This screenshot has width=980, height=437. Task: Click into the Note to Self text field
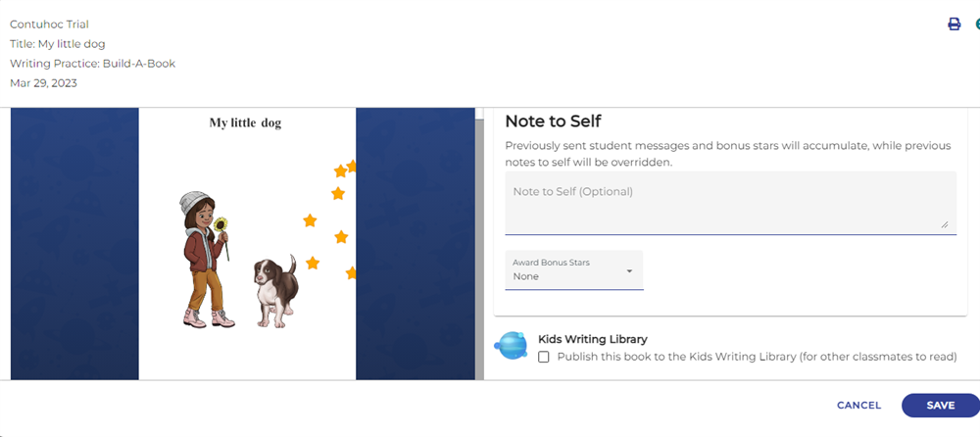pos(730,203)
